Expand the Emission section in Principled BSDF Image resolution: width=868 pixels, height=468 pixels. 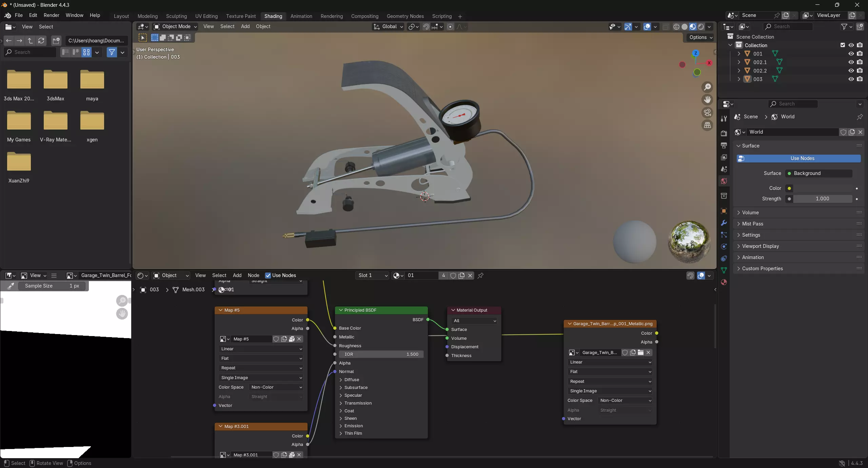pos(353,426)
